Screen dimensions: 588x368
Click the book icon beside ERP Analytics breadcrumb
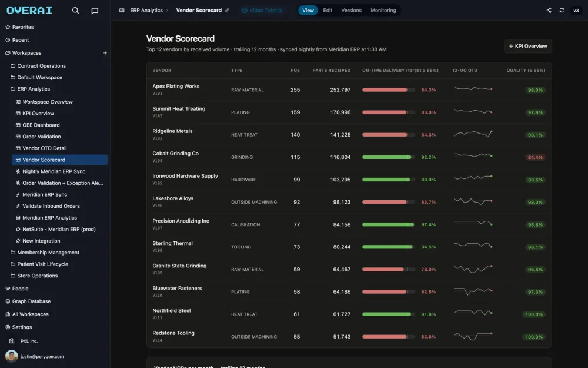click(x=122, y=11)
